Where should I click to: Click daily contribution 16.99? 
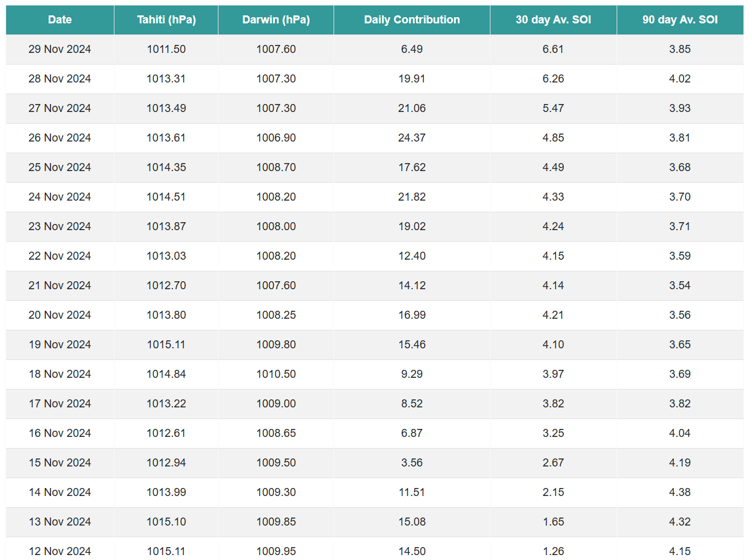[412, 315]
